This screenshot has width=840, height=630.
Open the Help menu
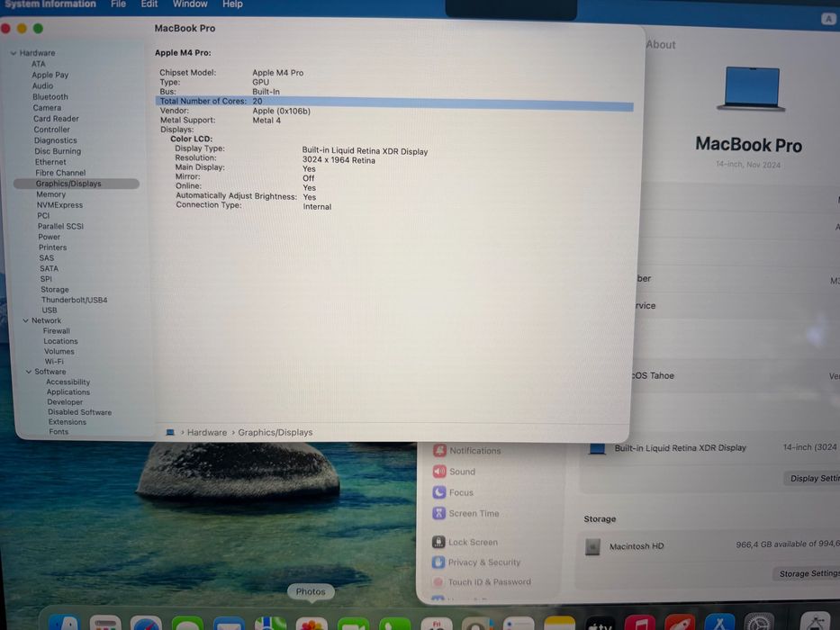point(232,4)
